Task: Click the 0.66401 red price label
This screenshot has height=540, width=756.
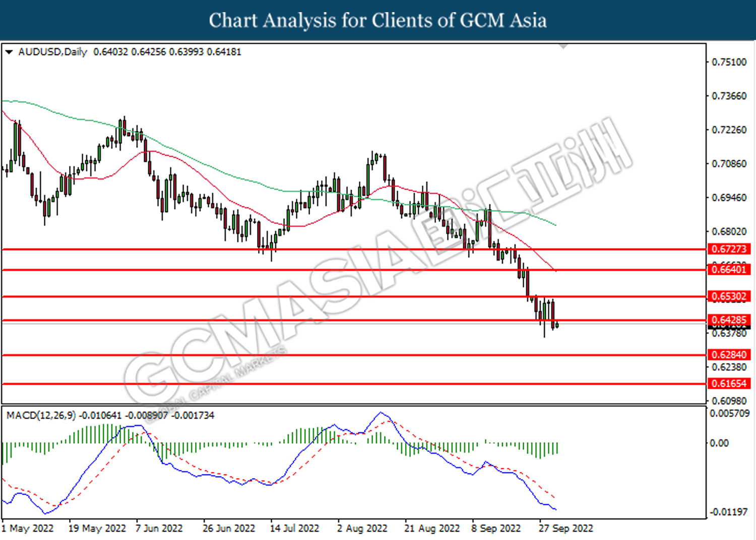Action: (729, 270)
